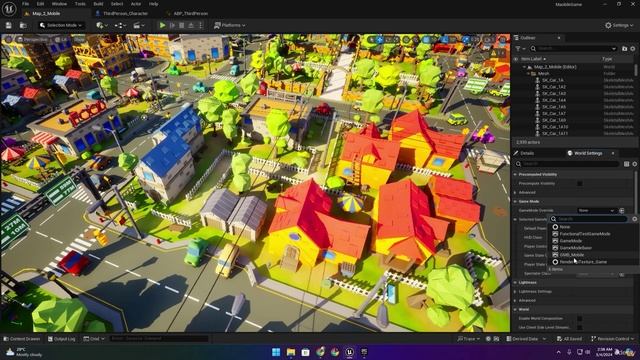The width and height of the screenshot is (640, 360).
Task: Open Windows Start menu in taskbar
Action: tap(276, 352)
